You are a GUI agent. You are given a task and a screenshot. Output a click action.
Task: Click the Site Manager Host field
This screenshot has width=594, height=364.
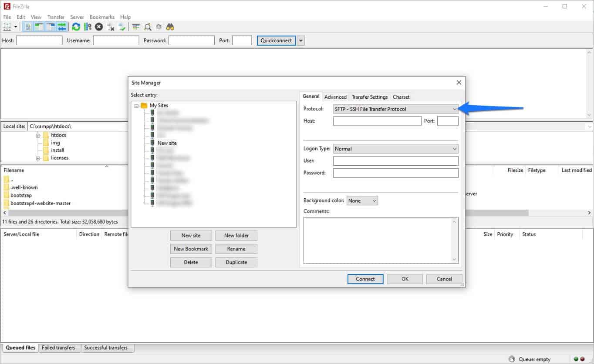(x=377, y=121)
